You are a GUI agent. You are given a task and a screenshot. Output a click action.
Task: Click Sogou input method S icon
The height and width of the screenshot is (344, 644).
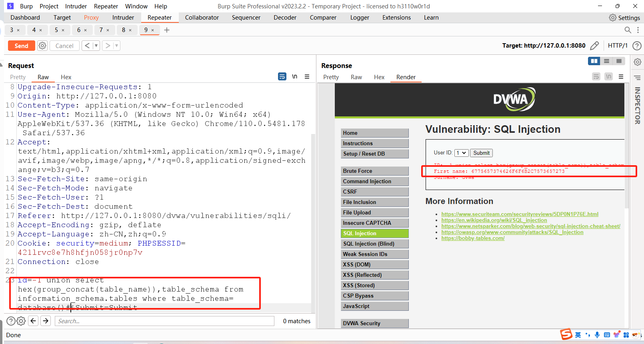(x=566, y=334)
